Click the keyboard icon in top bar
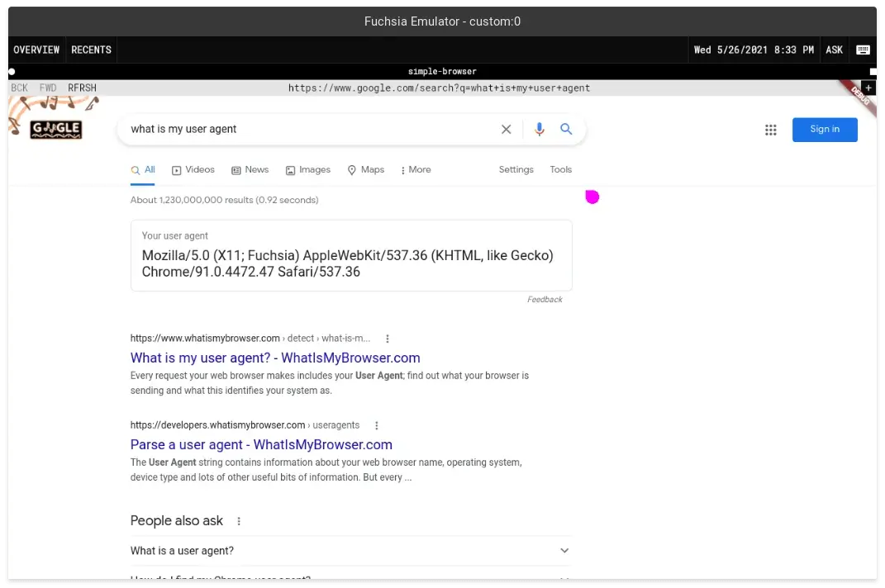Image resolution: width=885 pixels, height=588 pixels. (x=863, y=50)
